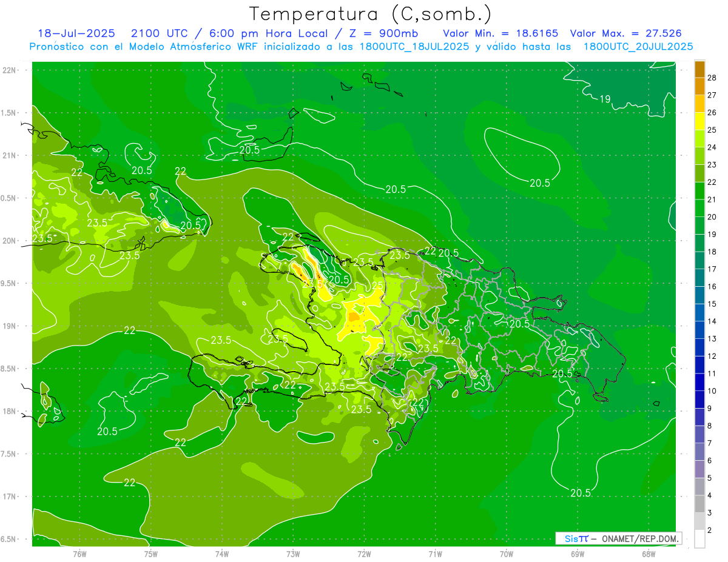Click the 70W longitude axis label
The image size is (728, 562).
507,553
